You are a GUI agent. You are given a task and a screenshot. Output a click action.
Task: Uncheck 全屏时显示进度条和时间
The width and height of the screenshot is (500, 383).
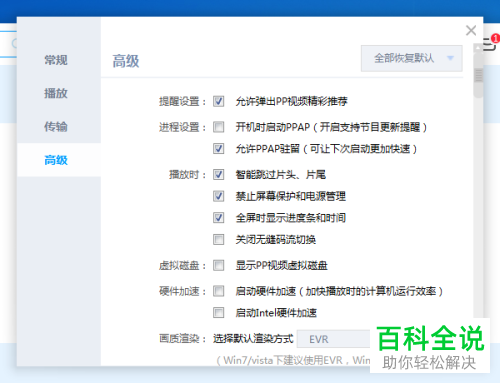click(x=219, y=218)
